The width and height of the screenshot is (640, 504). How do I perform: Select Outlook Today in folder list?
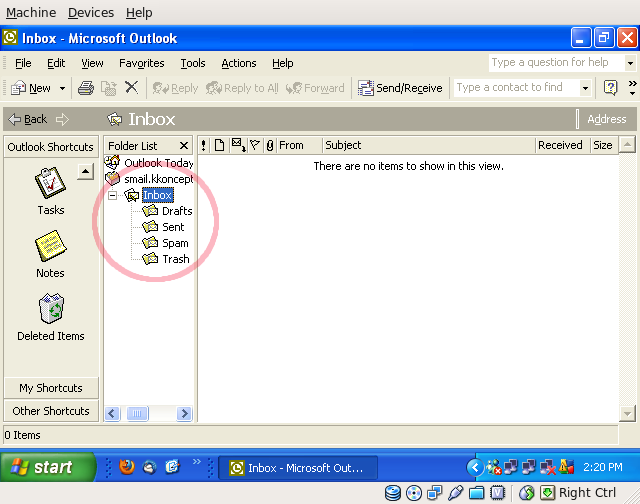coord(149,163)
